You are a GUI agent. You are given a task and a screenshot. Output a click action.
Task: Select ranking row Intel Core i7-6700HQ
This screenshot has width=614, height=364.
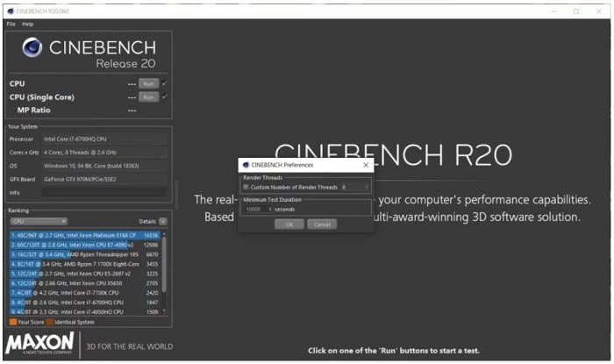tap(85, 302)
